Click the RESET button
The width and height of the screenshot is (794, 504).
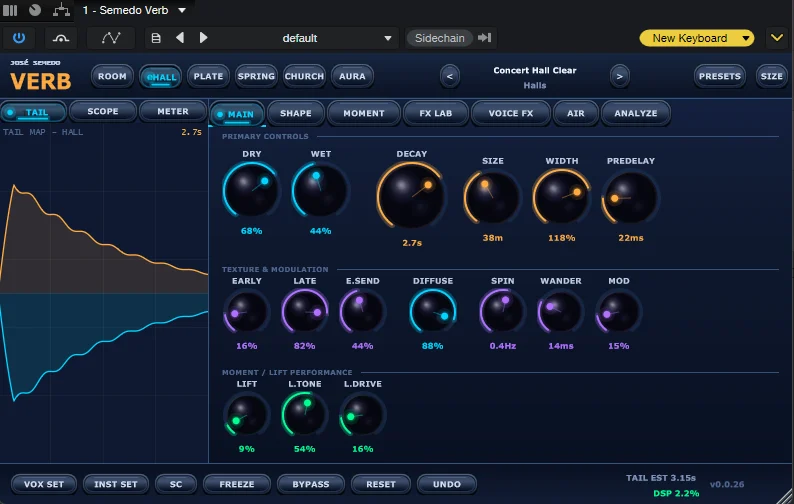click(381, 484)
